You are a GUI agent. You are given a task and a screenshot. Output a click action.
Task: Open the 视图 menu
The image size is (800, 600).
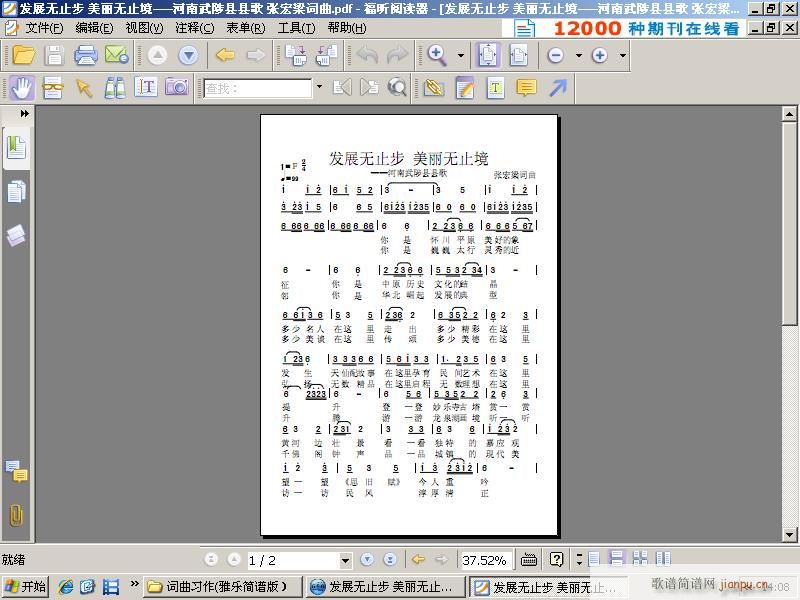(x=143, y=28)
